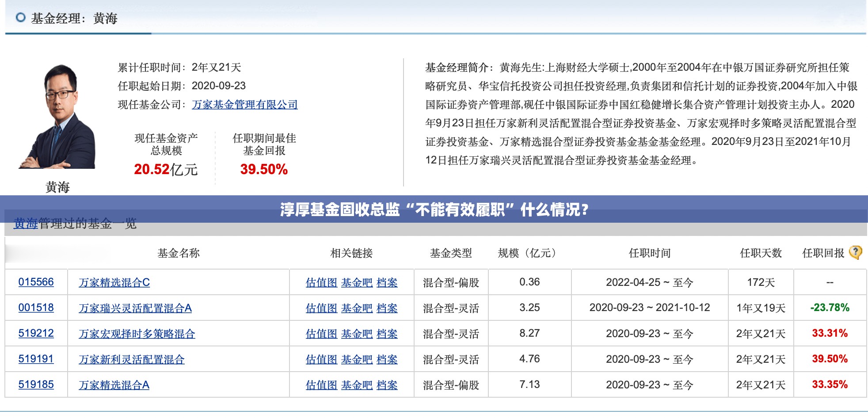Open the 万家精选混合A fund page

114,385
